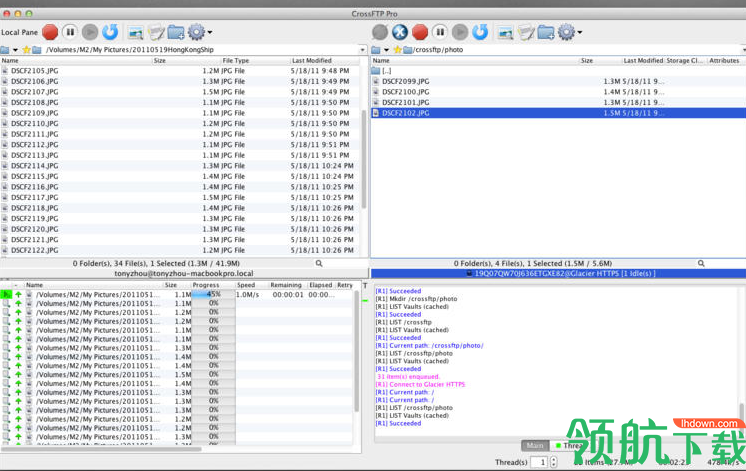Open the image preview icon in the remote toolbar
This screenshot has height=471, width=746.
click(x=505, y=33)
